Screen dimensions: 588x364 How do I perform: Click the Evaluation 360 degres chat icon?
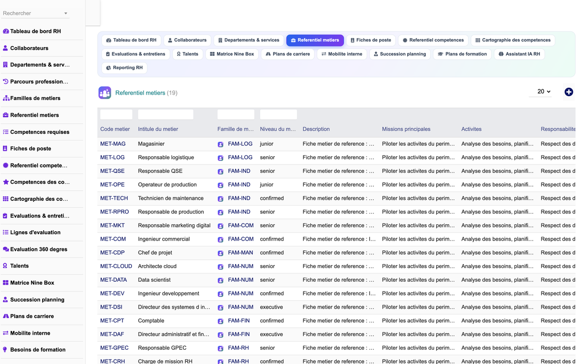(6, 249)
